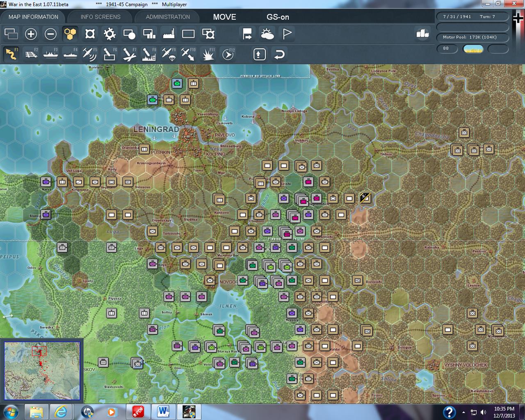Show the weather sun and cloud icon
The image size is (525, 420).
pyautogui.click(x=267, y=34)
